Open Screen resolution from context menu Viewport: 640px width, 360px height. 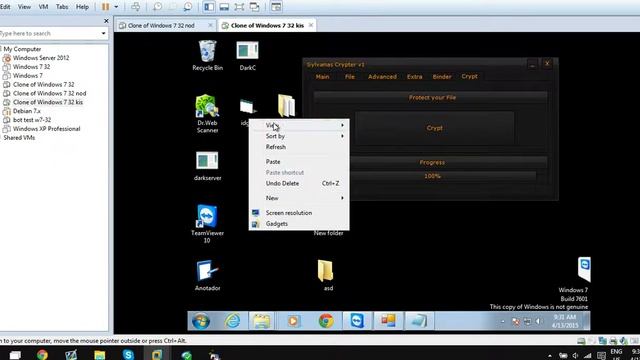tap(299, 213)
